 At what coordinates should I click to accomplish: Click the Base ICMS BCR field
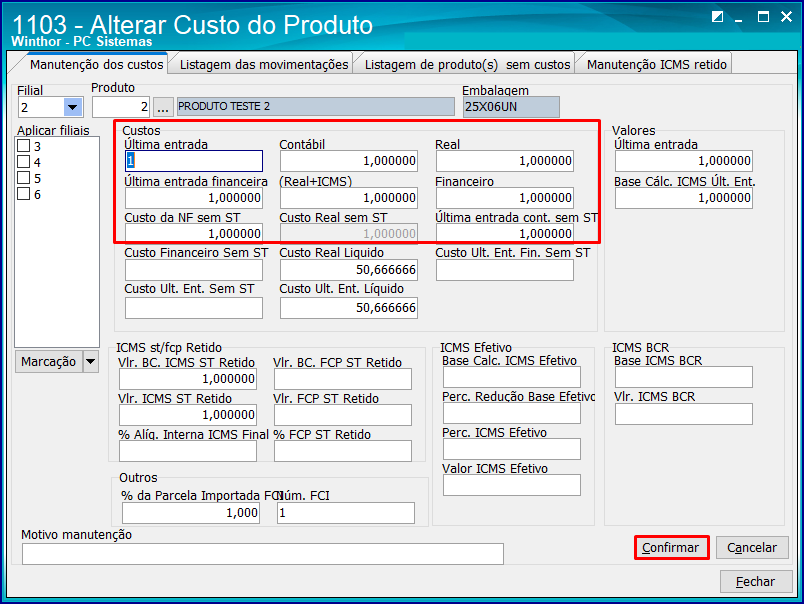[684, 377]
